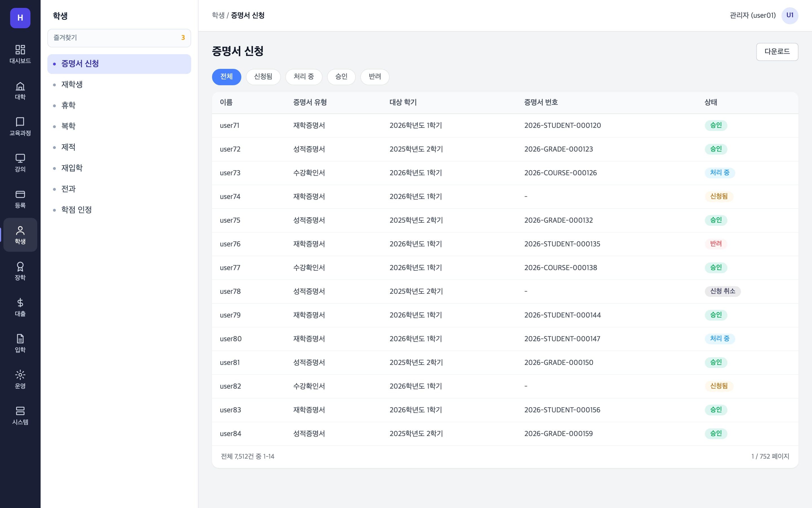Click 신청됨 badge for user74
This screenshot has width=812, height=508.
click(x=719, y=196)
